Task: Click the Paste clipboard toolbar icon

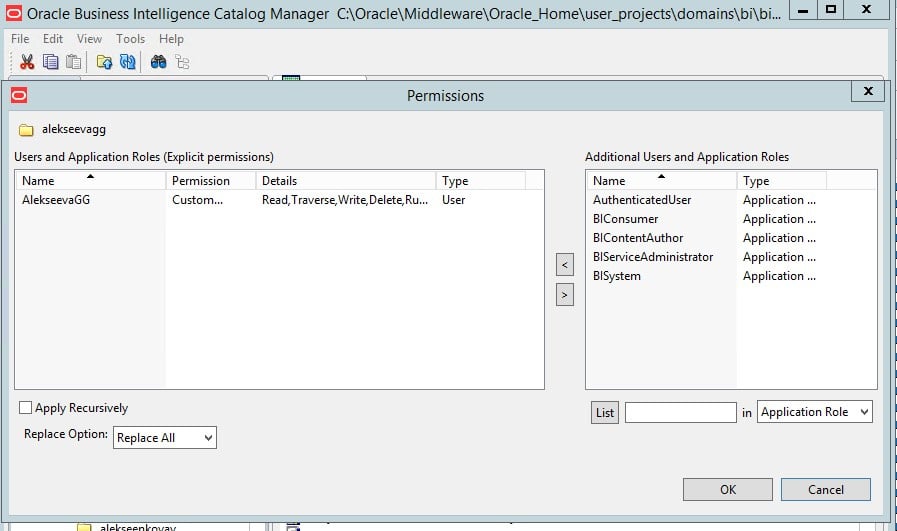Action: pyautogui.click(x=73, y=62)
